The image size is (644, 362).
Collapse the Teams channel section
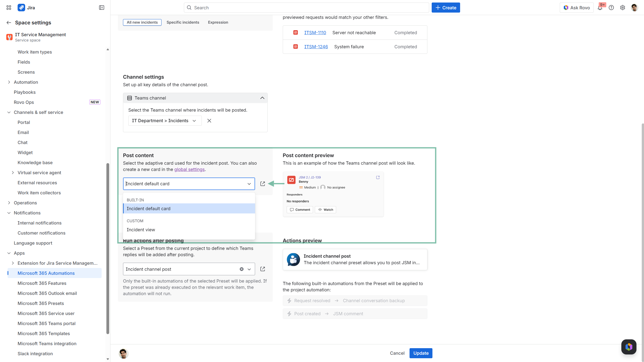[262, 98]
